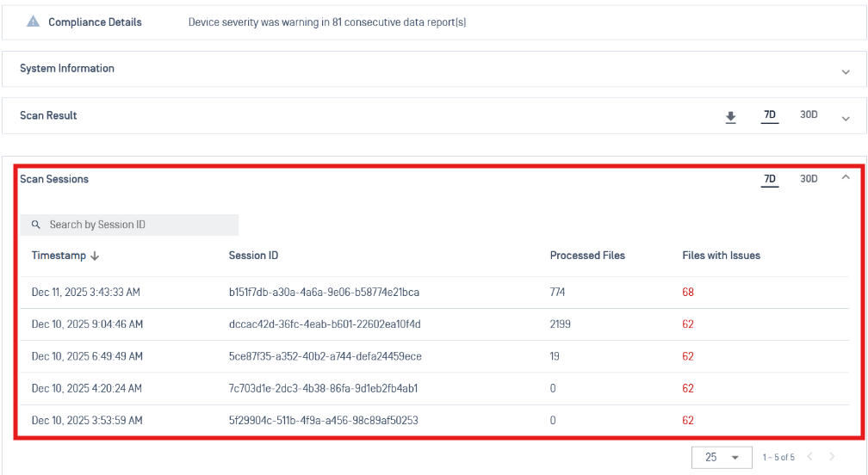Focus the Search by Session ID field
The height and width of the screenshot is (475, 868).
[x=138, y=225]
